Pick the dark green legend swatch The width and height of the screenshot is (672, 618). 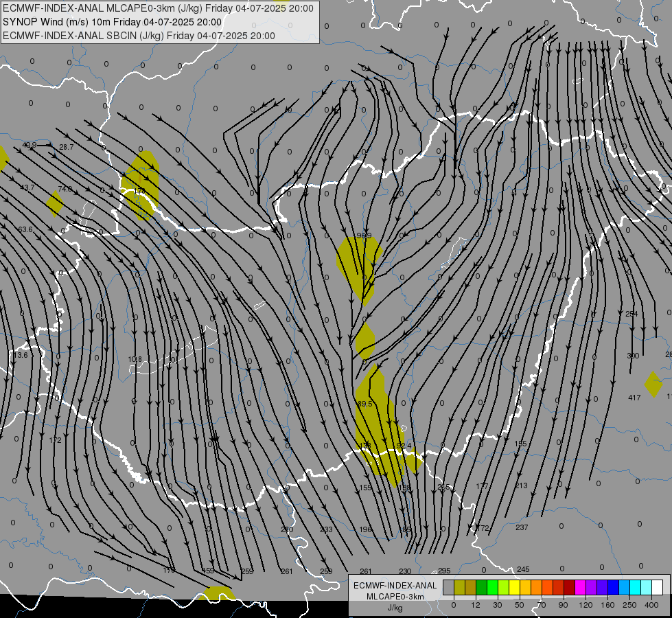click(481, 587)
